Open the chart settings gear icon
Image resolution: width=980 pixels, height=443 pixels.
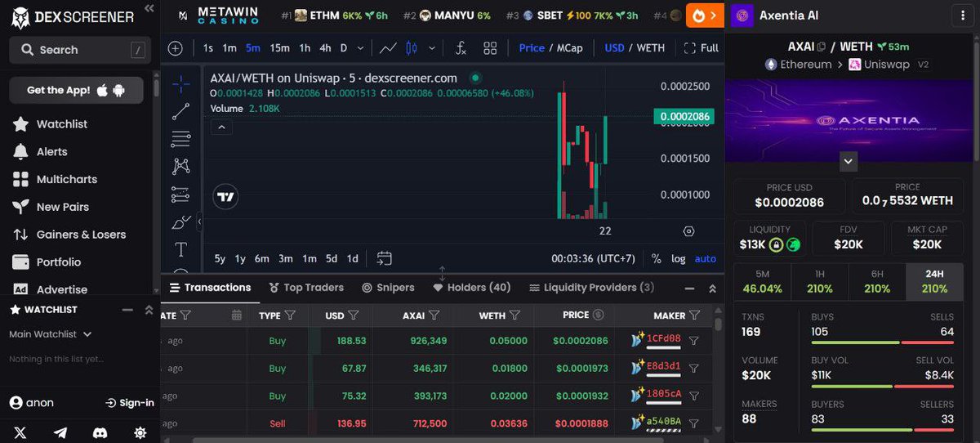688,231
